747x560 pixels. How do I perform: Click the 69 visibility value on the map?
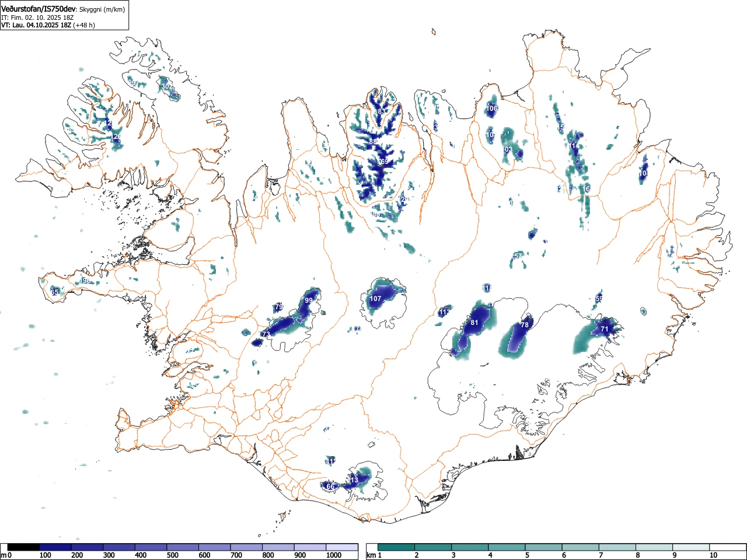coord(383,162)
